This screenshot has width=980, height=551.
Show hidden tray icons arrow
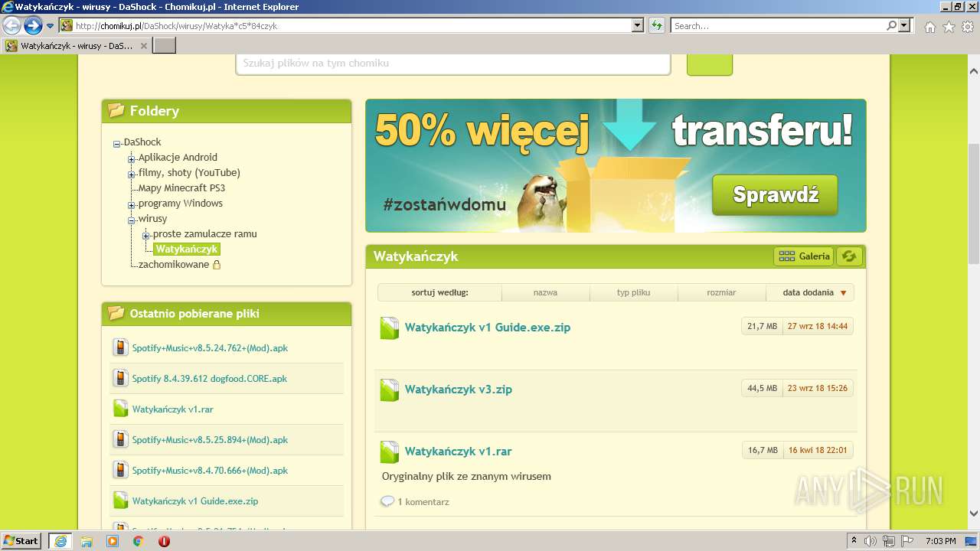[854, 541]
